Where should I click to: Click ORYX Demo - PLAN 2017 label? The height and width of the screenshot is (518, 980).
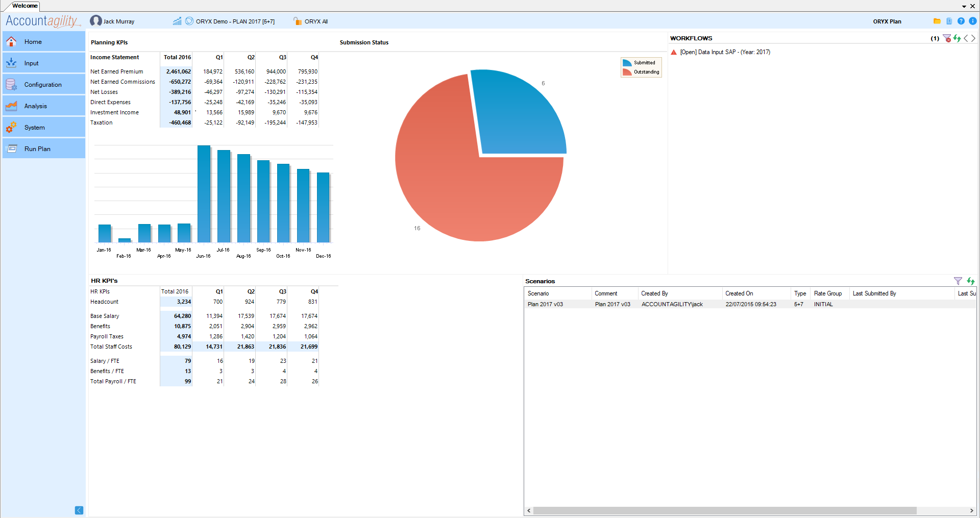click(235, 21)
